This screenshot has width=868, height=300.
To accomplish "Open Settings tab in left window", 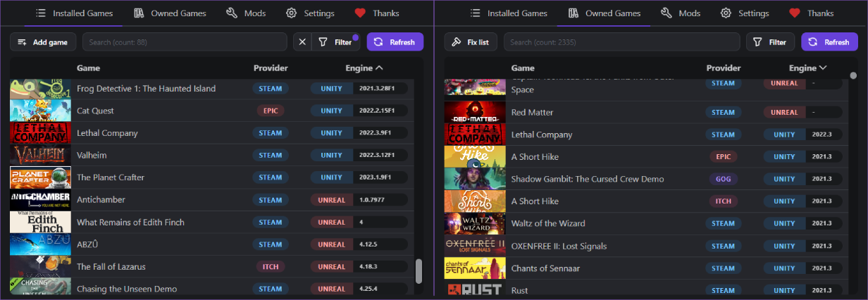I will [310, 13].
